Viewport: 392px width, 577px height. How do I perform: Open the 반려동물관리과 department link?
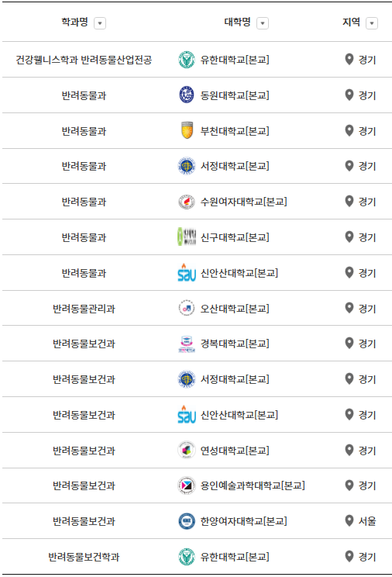(x=84, y=309)
